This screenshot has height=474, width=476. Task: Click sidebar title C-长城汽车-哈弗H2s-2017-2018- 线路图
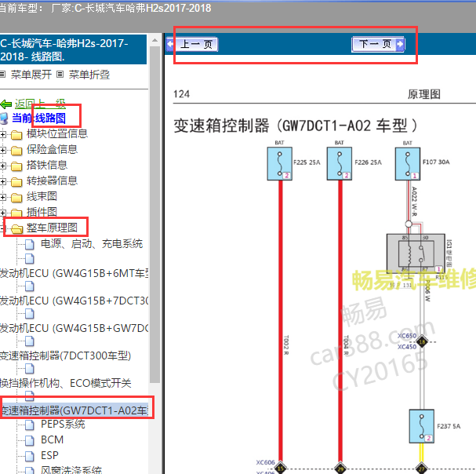click(73, 49)
